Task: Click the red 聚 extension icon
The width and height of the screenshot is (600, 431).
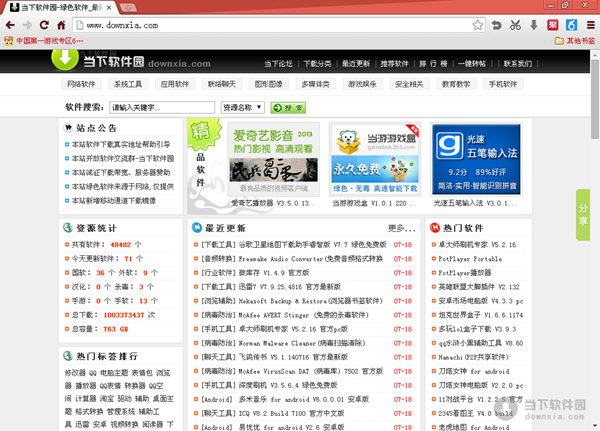Action: point(553,25)
